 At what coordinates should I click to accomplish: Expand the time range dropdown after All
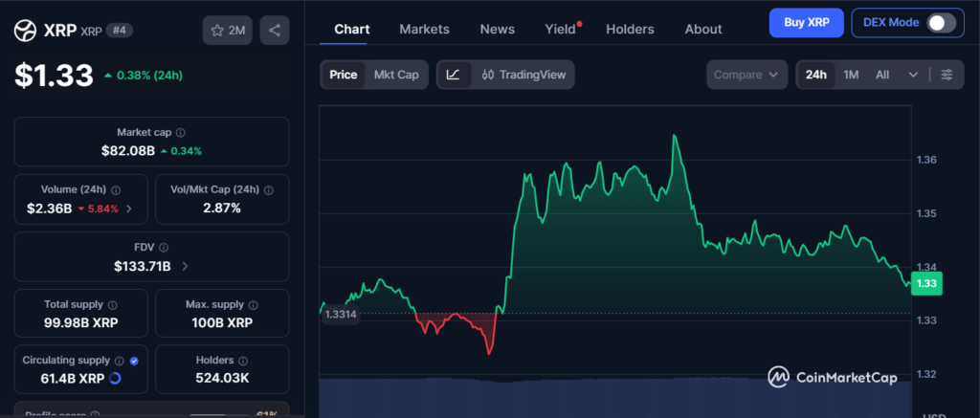[x=913, y=75]
